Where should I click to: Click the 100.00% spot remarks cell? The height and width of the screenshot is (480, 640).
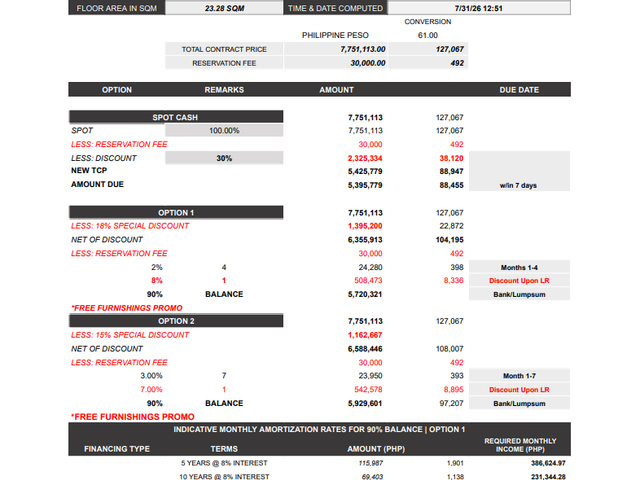pyautogui.click(x=224, y=131)
